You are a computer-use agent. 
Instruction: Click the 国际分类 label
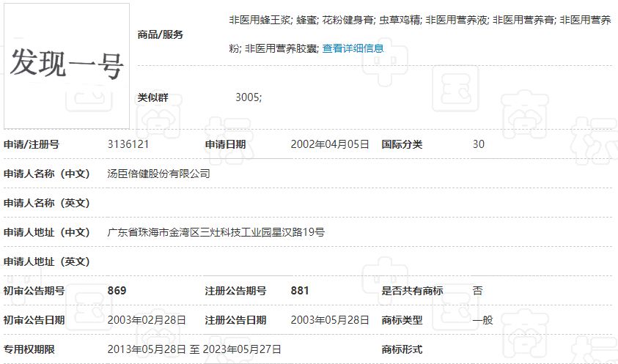(402, 144)
